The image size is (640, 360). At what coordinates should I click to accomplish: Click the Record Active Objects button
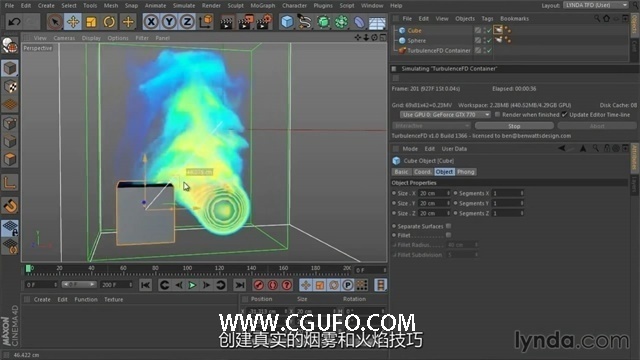click(x=258, y=285)
